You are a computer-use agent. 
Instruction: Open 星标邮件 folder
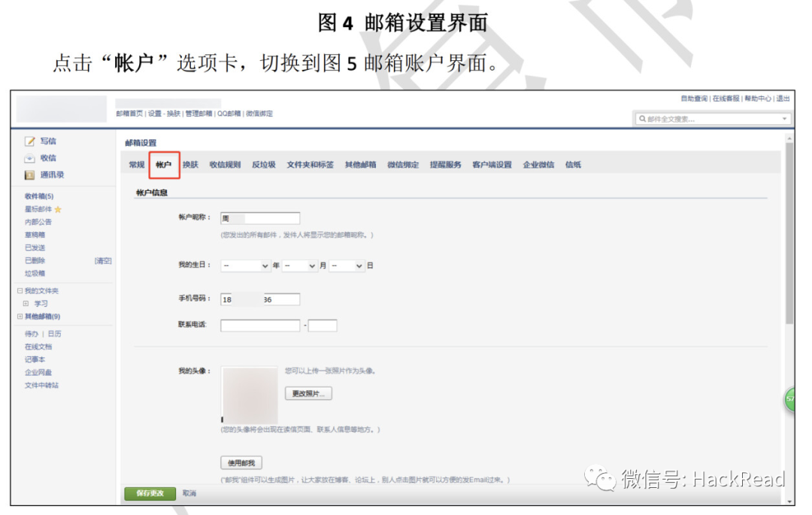click(x=38, y=210)
